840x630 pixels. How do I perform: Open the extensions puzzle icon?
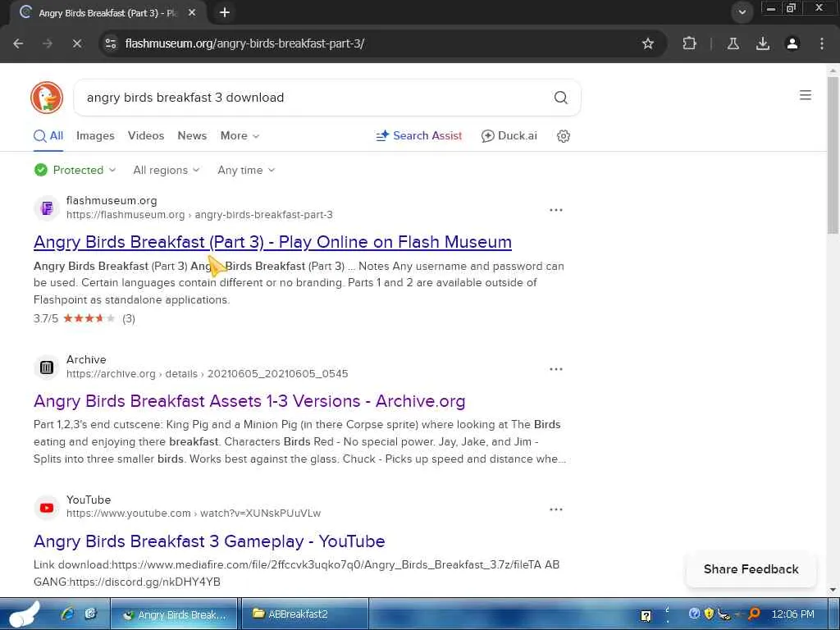point(689,44)
